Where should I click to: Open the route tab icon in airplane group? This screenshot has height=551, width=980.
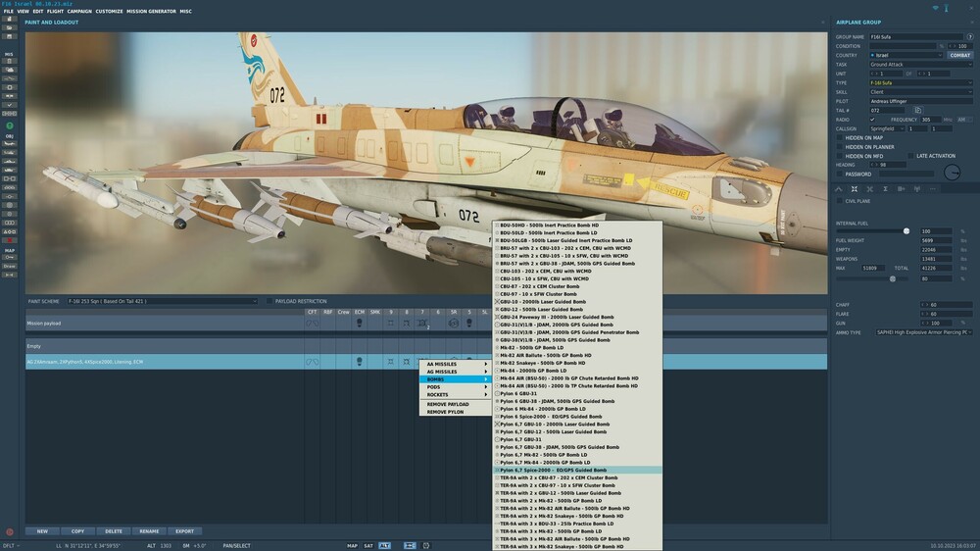(x=839, y=189)
